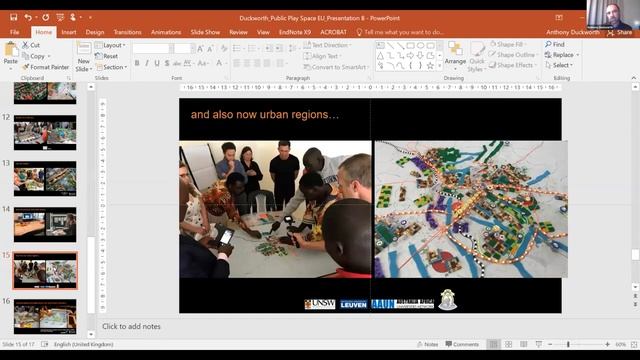Toggle Bold formatting
This screenshot has width=640, height=360.
pos(137,63)
